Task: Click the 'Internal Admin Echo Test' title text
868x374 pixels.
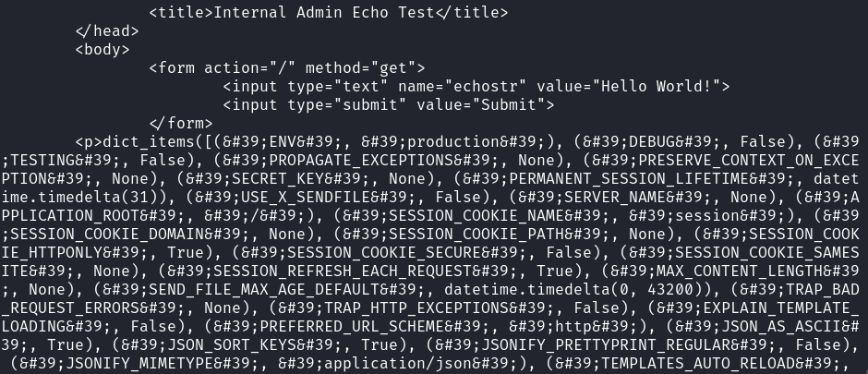Action: pyautogui.click(x=324, y=12)
